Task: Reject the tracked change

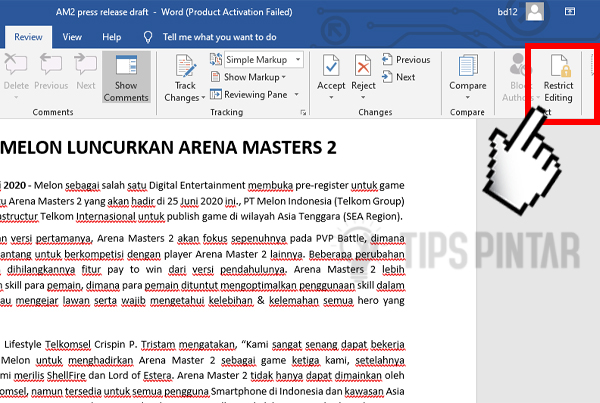Action: click(363, 72)
